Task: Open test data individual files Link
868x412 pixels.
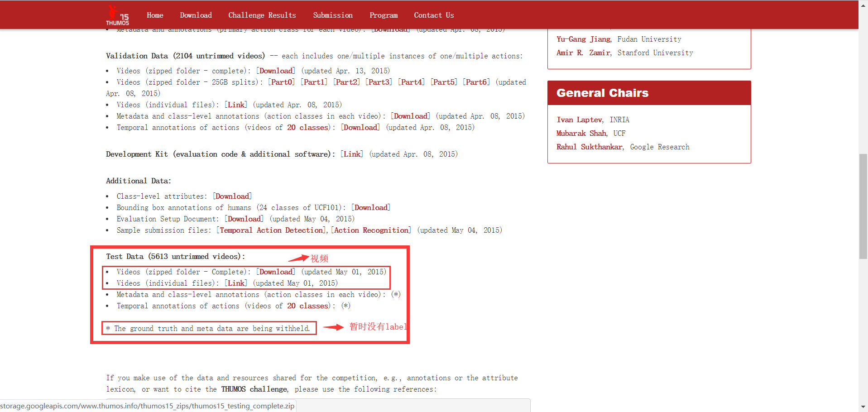Action: (236, 283)
